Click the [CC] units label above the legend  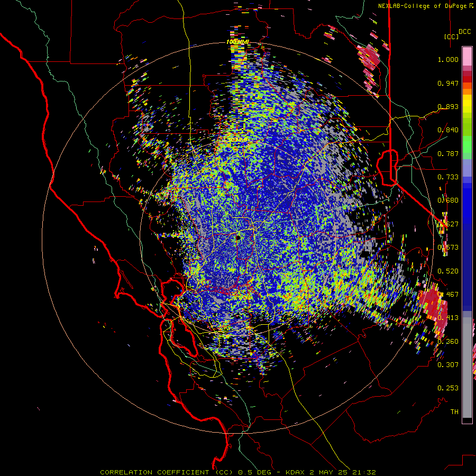pos(451,36)
